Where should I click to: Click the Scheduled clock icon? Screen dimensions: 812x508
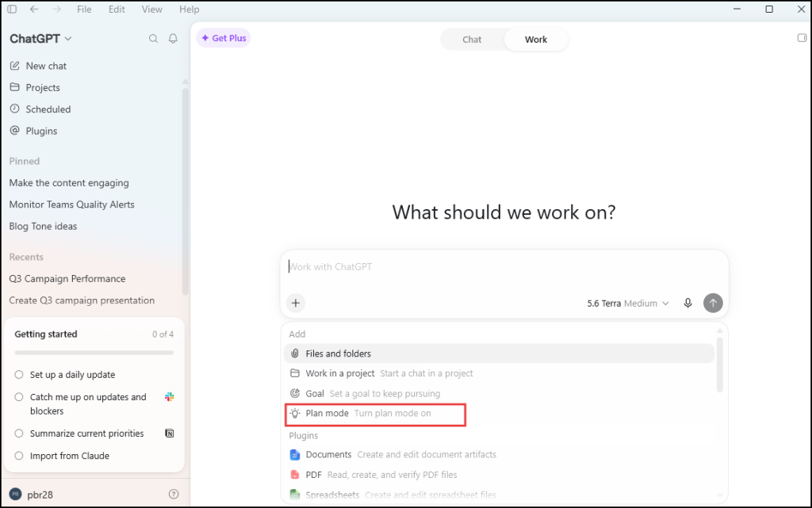click(x=15, y=109)
